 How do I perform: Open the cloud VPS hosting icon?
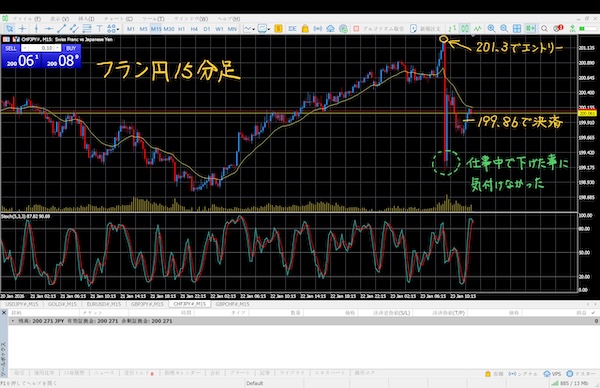(x=330, y=29)
